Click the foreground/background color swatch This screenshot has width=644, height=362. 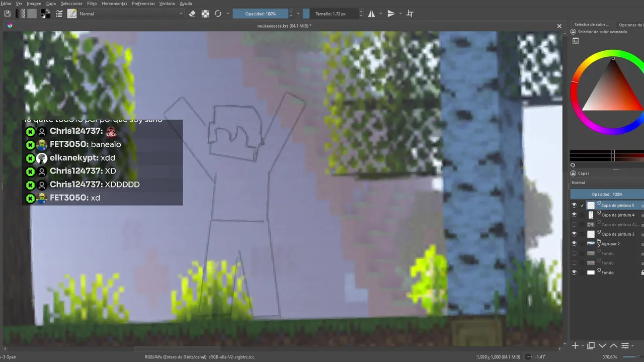point(45,14)
